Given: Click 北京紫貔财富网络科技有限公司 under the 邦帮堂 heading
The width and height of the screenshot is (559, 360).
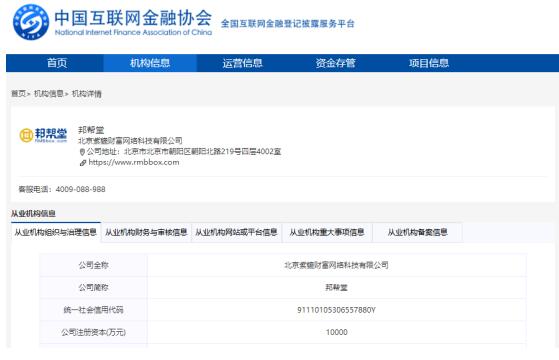Looking at the screenshot, I should click(130, 140).
